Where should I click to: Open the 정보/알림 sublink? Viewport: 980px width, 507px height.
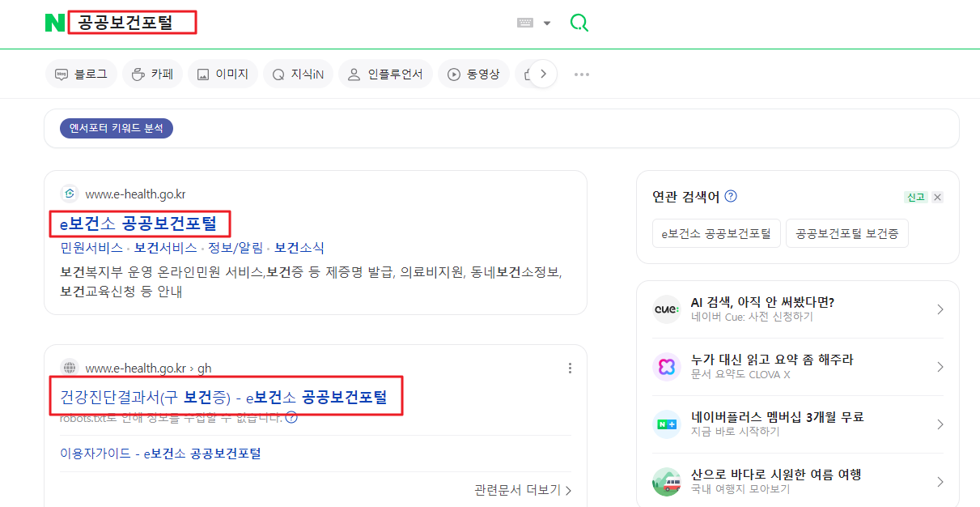(x=236, y=248)
